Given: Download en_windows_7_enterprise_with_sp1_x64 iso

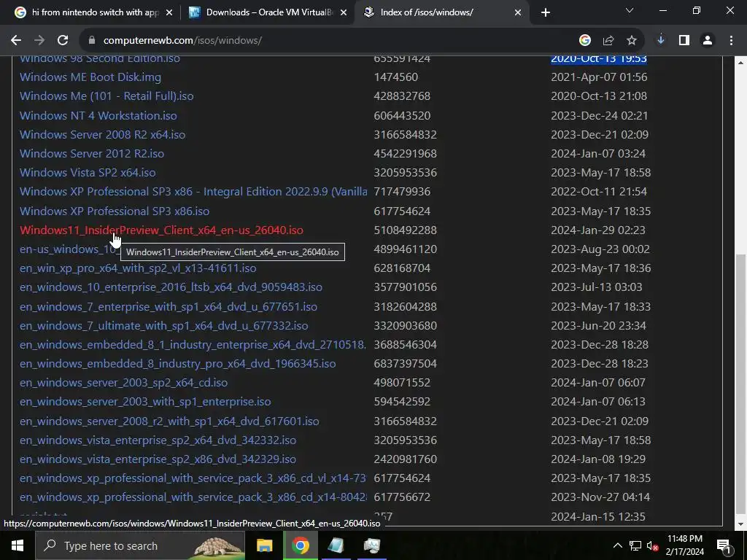Looking at the screenshot, I should point(169,307).
